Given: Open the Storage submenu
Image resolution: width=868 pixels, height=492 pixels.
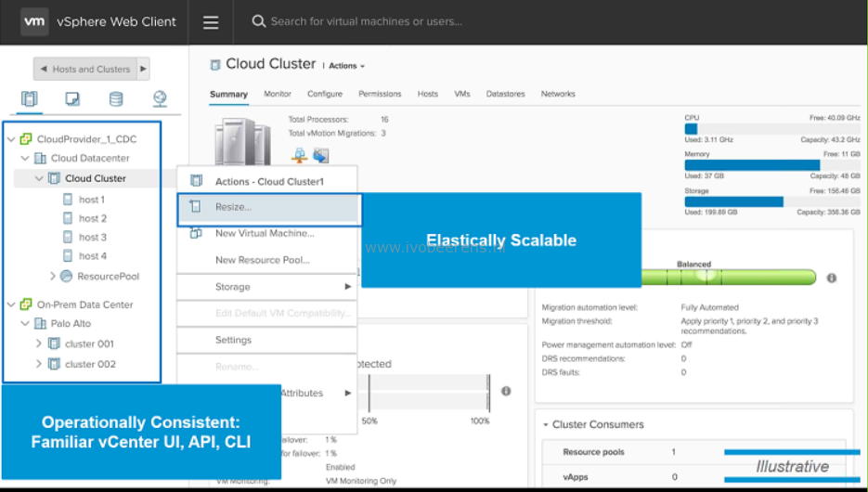Looking at the screenshot, I should [266, 287].
